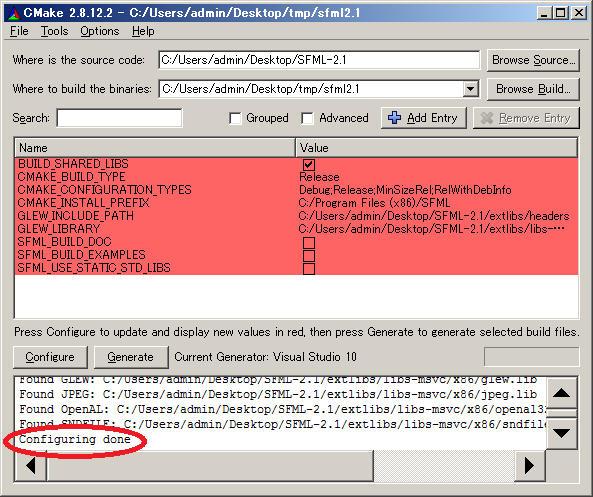Click the CMake triangle logo in title bar

tap(14, 13)
